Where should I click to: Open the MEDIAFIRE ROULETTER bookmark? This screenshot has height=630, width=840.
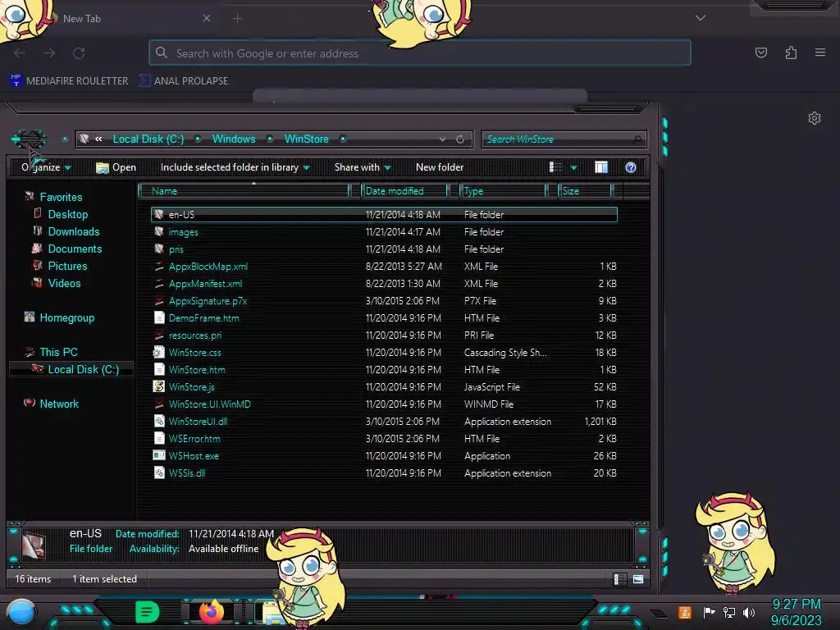tap(69, 81)
